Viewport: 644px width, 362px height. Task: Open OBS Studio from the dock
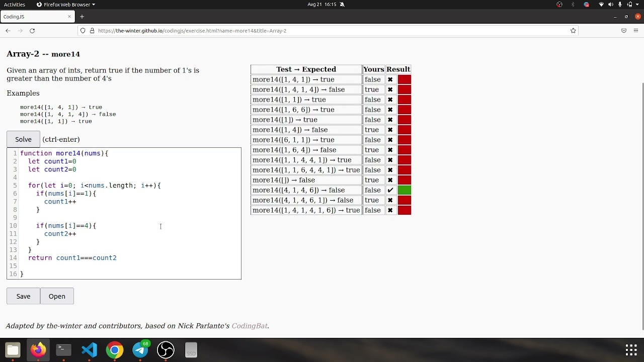pos(166,350)
